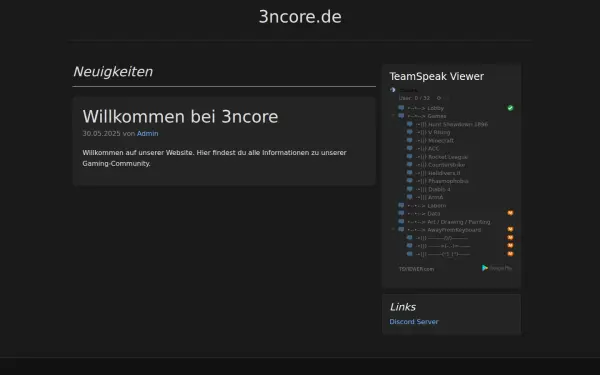Open the TSViewer.com link
This screenshot has width=600, height=375.
click(x=416, y=269)
